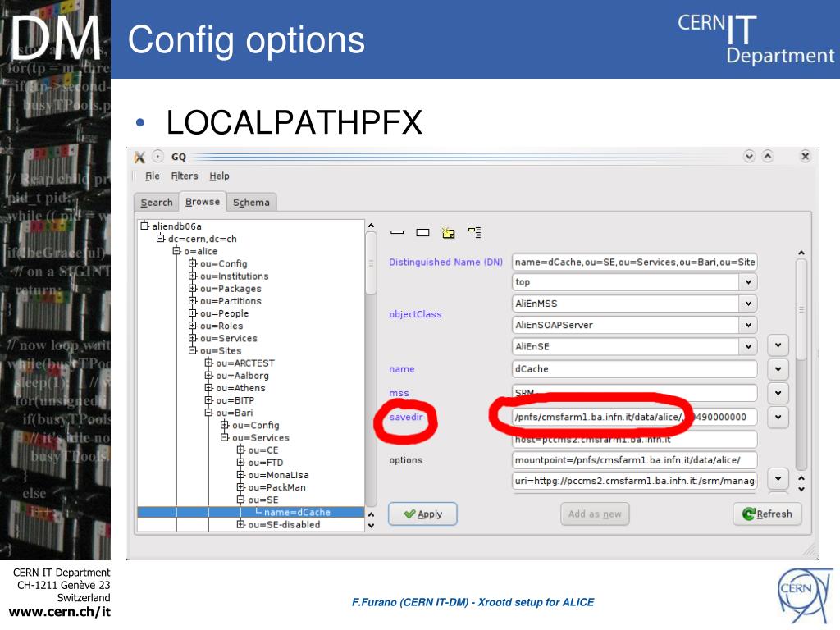The image size is (840, 630).
Task: Expand the ou=Roles node
Action: click(x=192, y=325)
